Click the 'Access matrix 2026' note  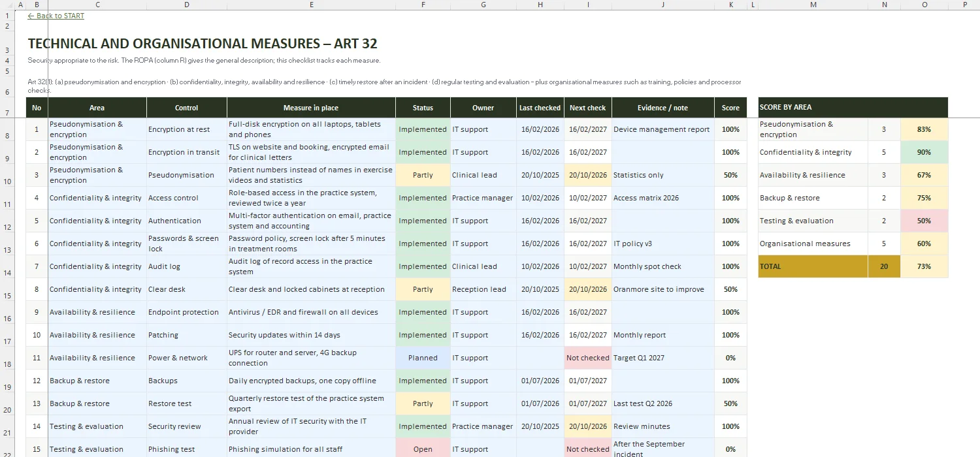tap(662, 198)
